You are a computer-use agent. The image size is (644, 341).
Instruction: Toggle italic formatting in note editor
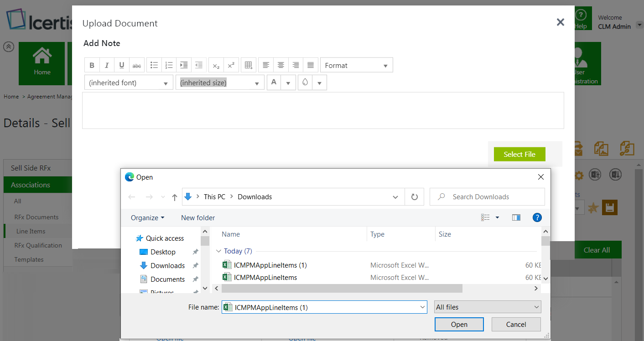(107, 65)
